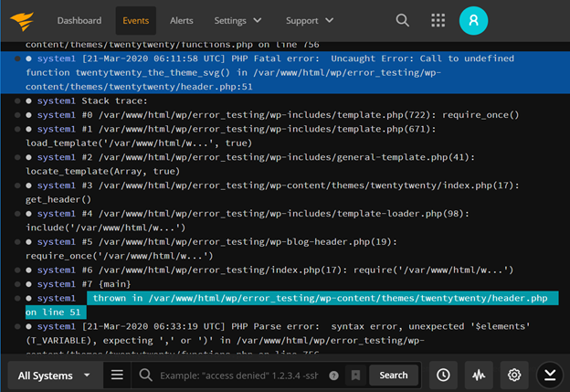The height and width of the screenshot is (392, 570).
Task: Jump to latest events with down-arrow button
Action: (548, 375)
